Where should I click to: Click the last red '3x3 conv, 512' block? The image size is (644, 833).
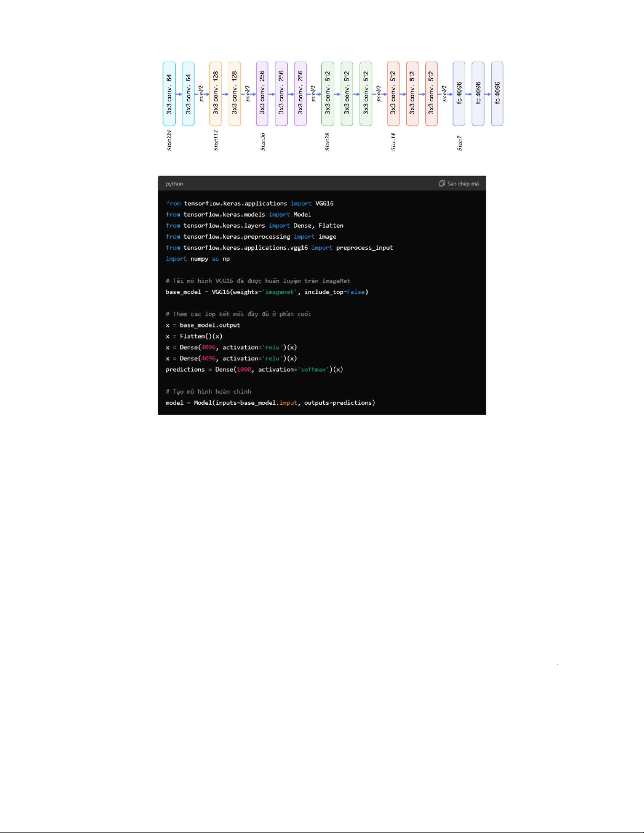(431, 94)
